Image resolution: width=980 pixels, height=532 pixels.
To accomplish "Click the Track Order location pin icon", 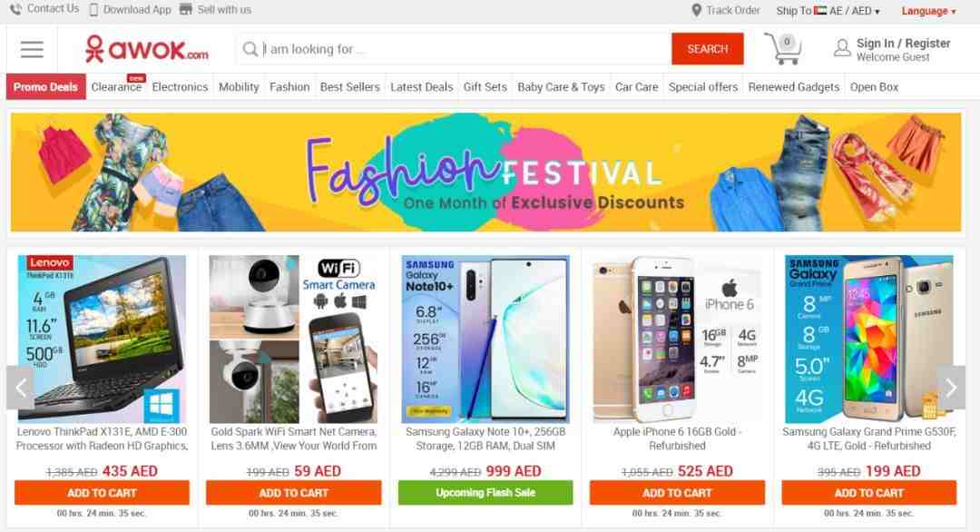I will coord(696,11).
